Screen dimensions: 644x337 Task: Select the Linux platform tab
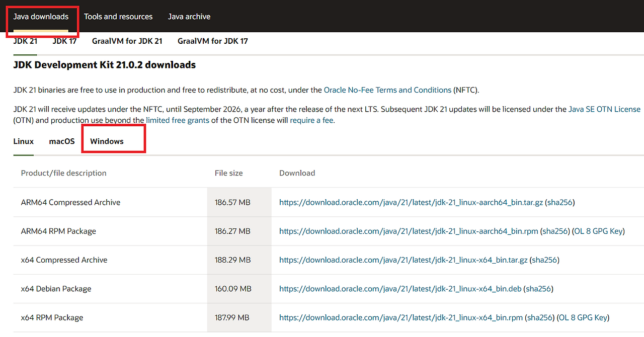point(24,141)
